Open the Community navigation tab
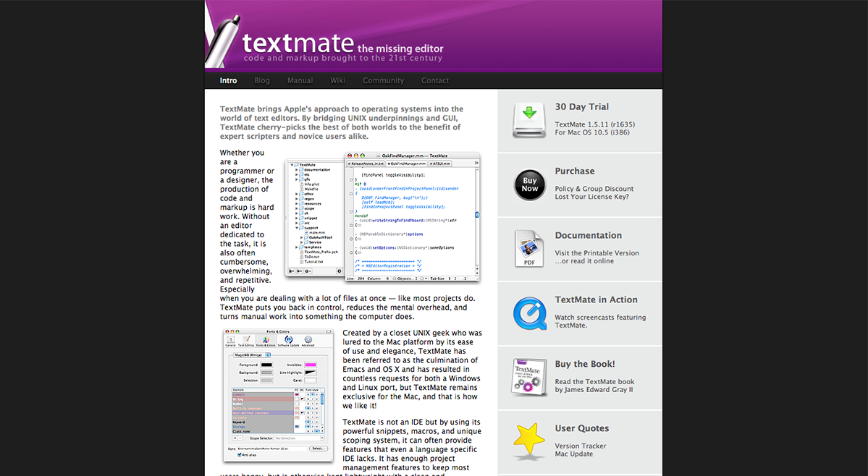Screen dimensions: 868x476 (383, 81)
